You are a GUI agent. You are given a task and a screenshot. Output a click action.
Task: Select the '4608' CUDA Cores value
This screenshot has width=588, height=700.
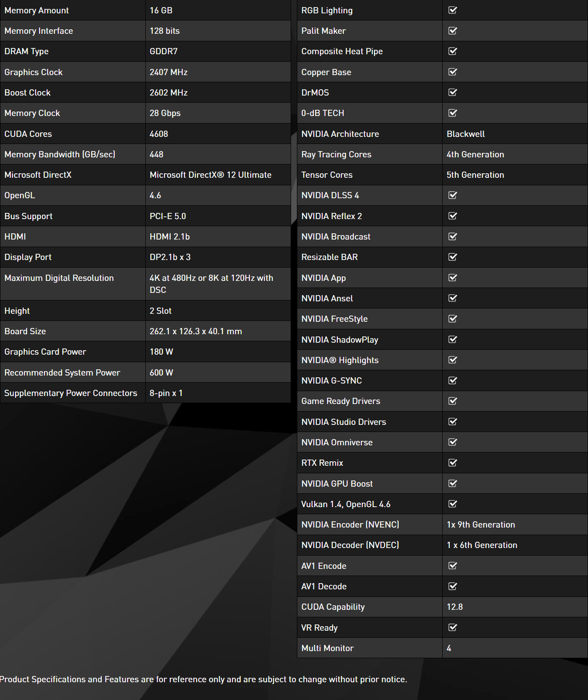159,134
